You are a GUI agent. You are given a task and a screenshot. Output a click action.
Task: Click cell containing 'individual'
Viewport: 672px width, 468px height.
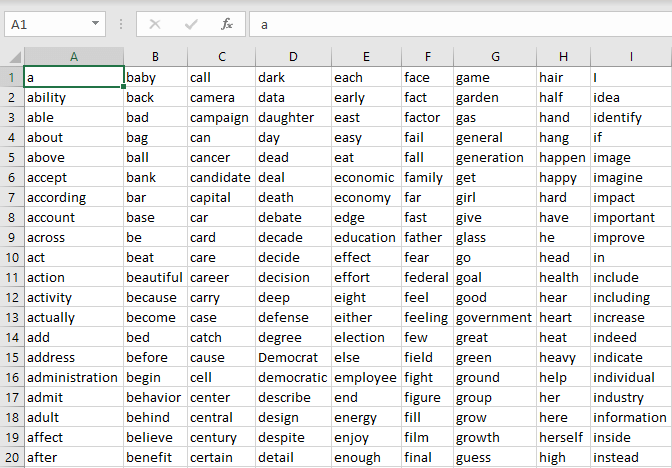pos(631,377)
